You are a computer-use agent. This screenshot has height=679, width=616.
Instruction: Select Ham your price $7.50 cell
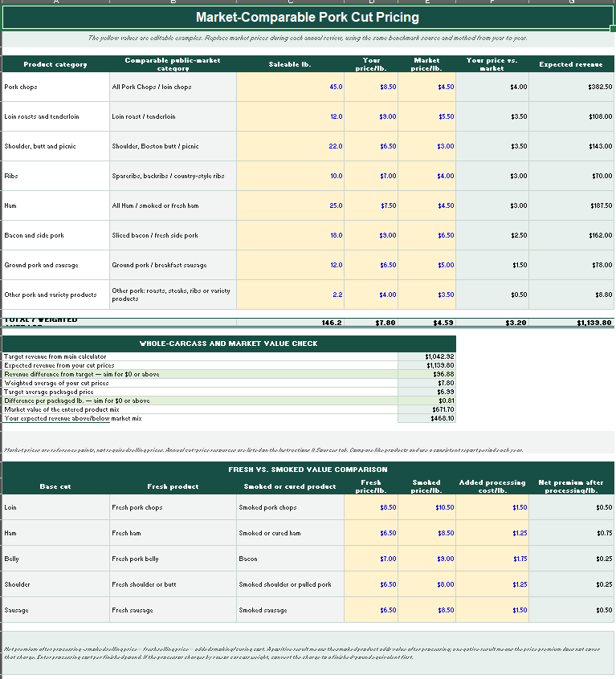(371, 205)
